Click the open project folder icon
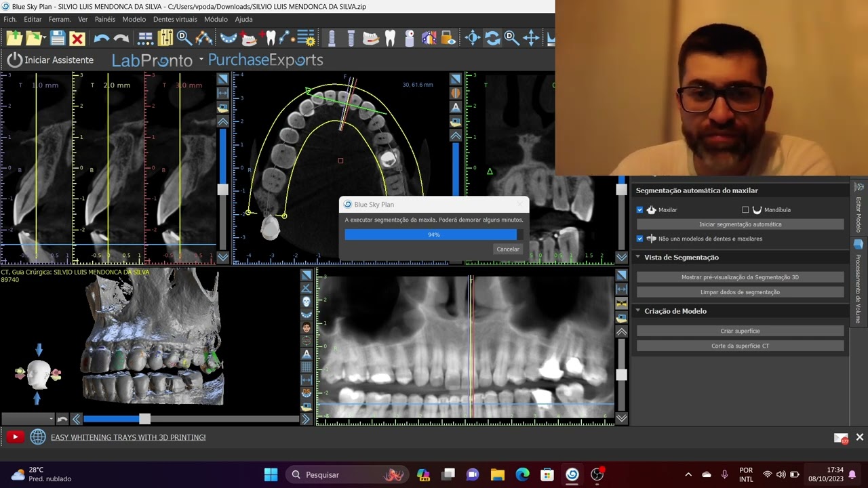 [35, 38]
